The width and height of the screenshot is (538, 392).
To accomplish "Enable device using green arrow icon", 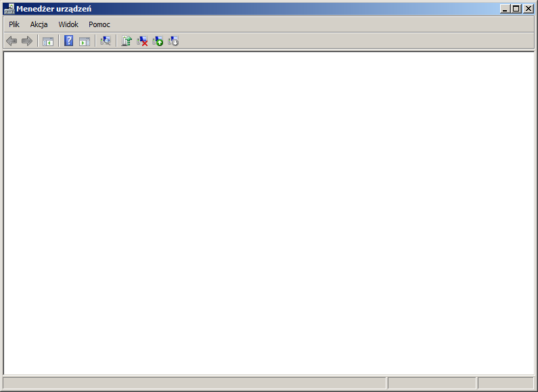I will point(158,41).
